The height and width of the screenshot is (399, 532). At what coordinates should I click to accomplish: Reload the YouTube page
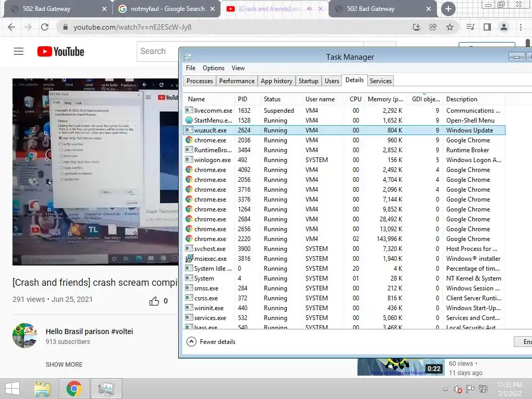(45, 27)
